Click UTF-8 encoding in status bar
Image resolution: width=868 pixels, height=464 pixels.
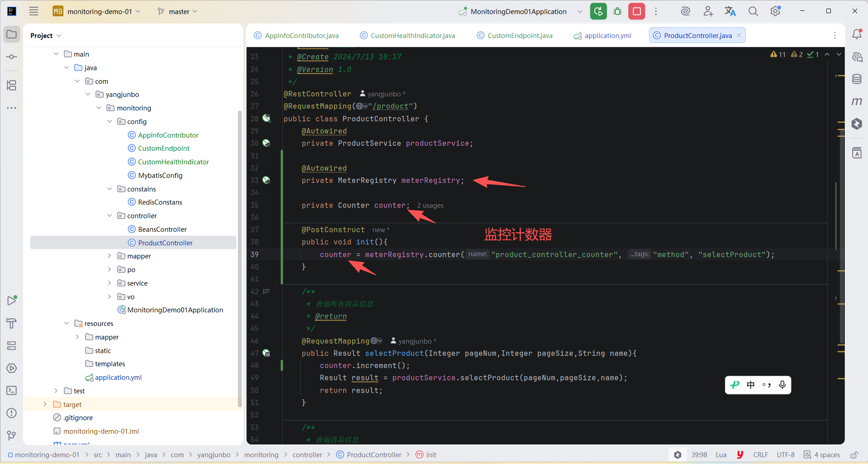click(786, 455)
